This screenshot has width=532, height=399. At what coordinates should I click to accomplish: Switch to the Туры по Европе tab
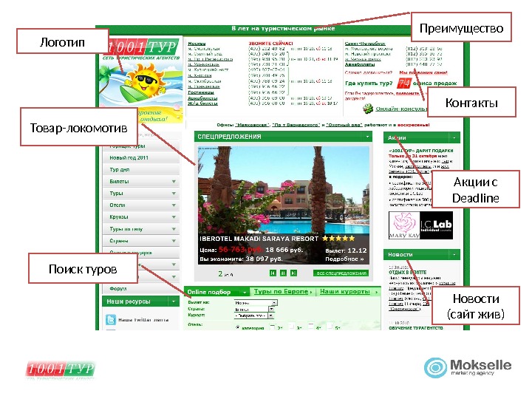pyautogui.click(x=282, y=291)
